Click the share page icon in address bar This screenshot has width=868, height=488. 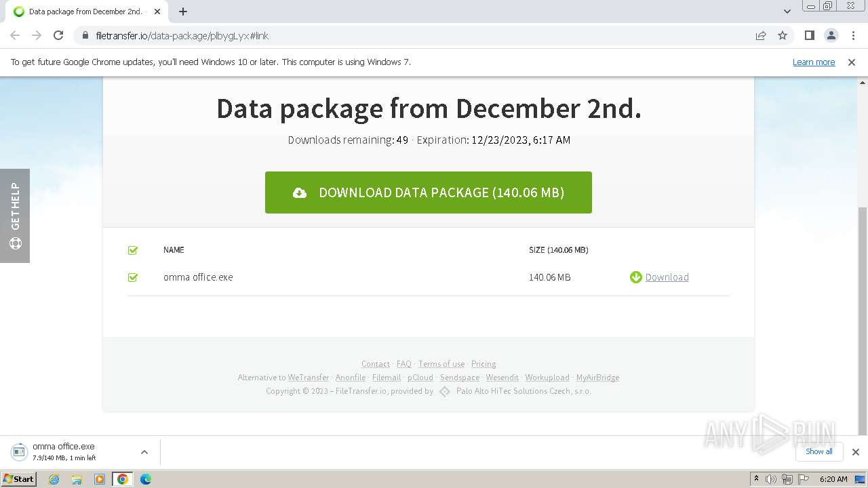761,35
